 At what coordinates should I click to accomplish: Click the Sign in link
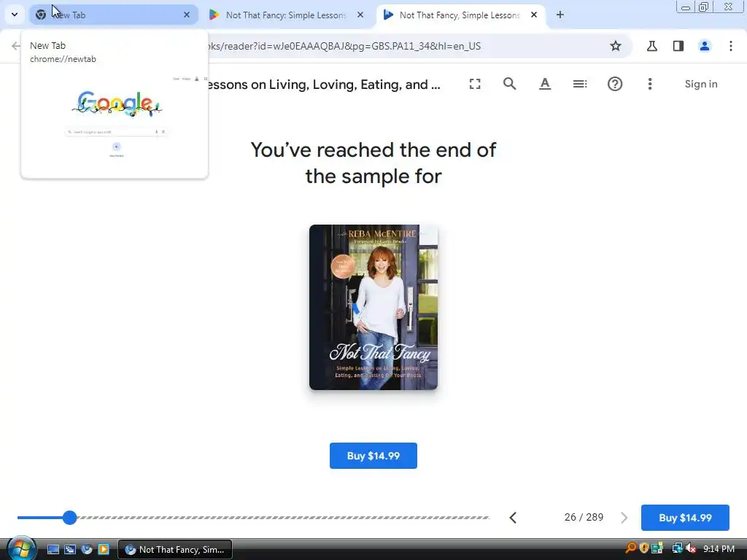coord(701,85)
